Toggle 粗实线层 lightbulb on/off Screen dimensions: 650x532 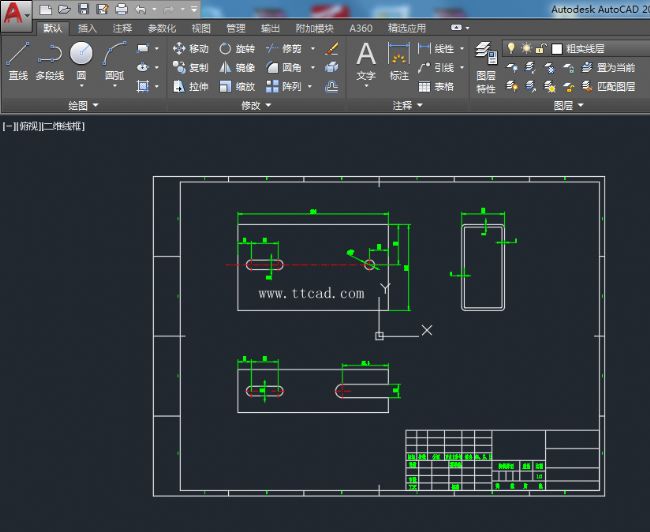click(512, 48)
